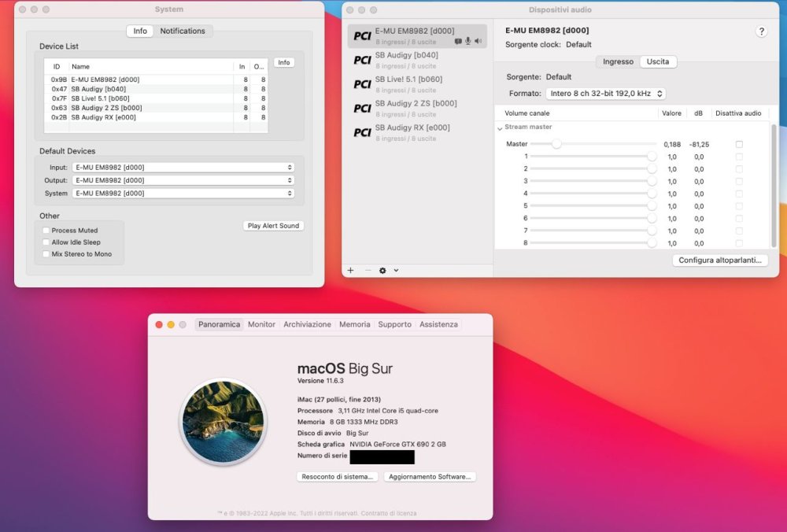Image resolution: width=787 pixels, height=532 pixels.
Task: Open the Supporto tab
Action: (394, 325)
